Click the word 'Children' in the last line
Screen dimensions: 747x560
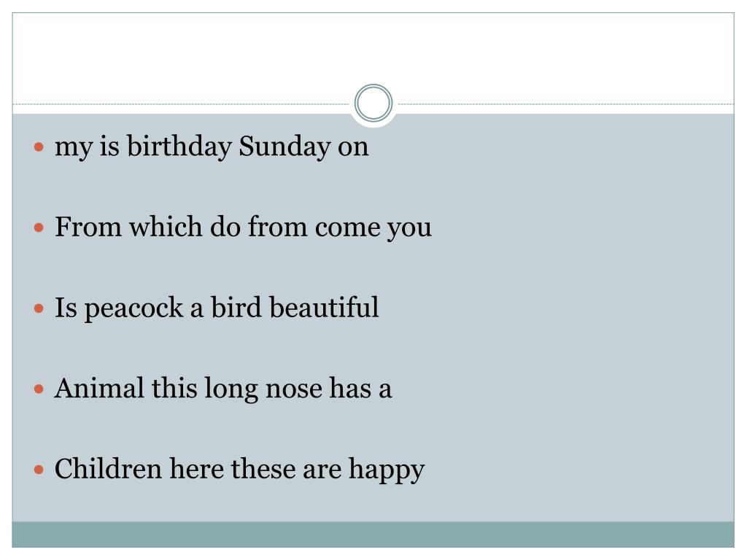click(108, 469)
